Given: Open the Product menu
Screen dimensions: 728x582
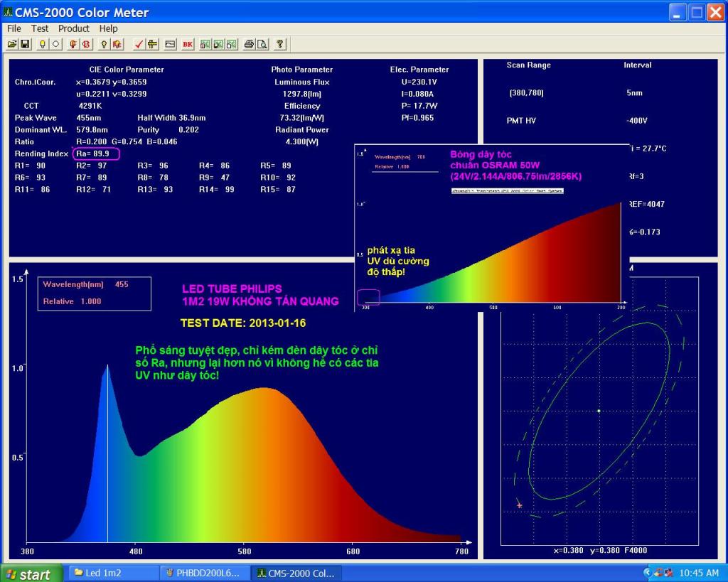Looking at the screenshot, I should click(x=74, y=28).
